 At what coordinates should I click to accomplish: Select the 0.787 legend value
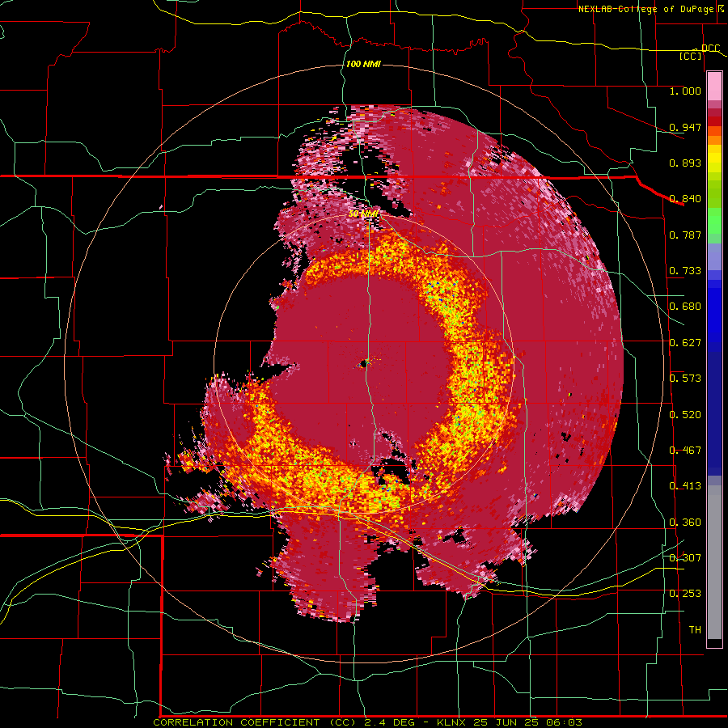685,235
